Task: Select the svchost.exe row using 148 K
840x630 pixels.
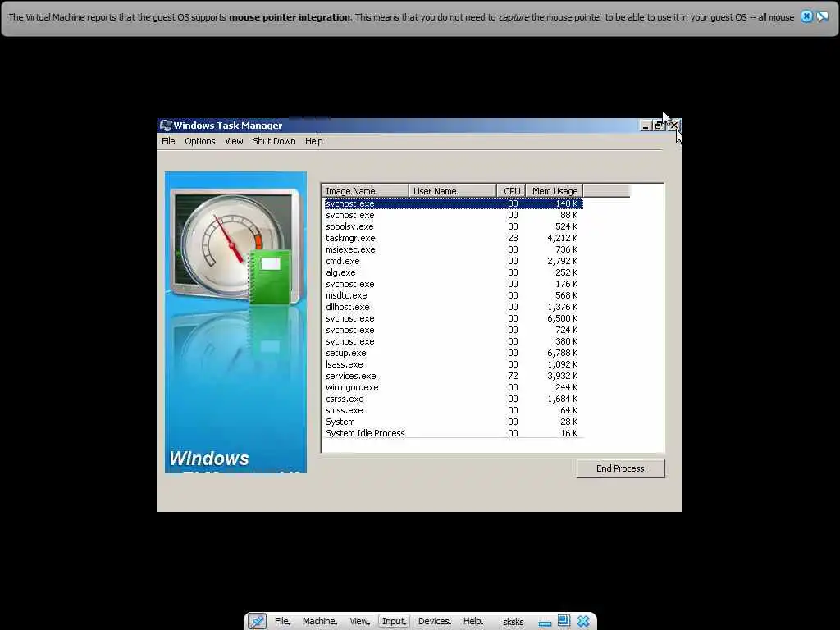Action: pos(453,203)
